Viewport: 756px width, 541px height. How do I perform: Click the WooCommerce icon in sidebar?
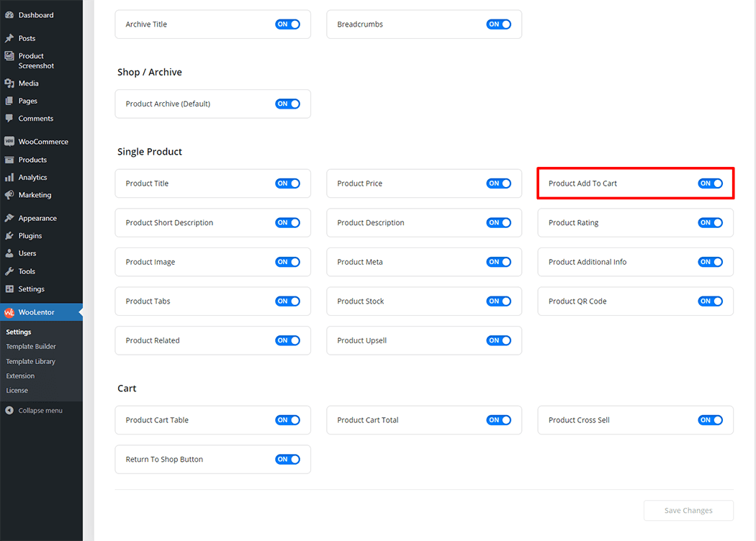9,142
